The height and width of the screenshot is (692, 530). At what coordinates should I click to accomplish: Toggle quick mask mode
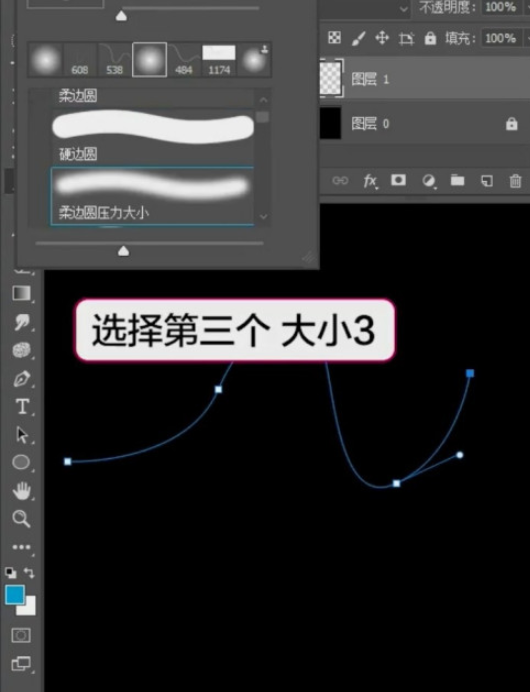point(21,636)
